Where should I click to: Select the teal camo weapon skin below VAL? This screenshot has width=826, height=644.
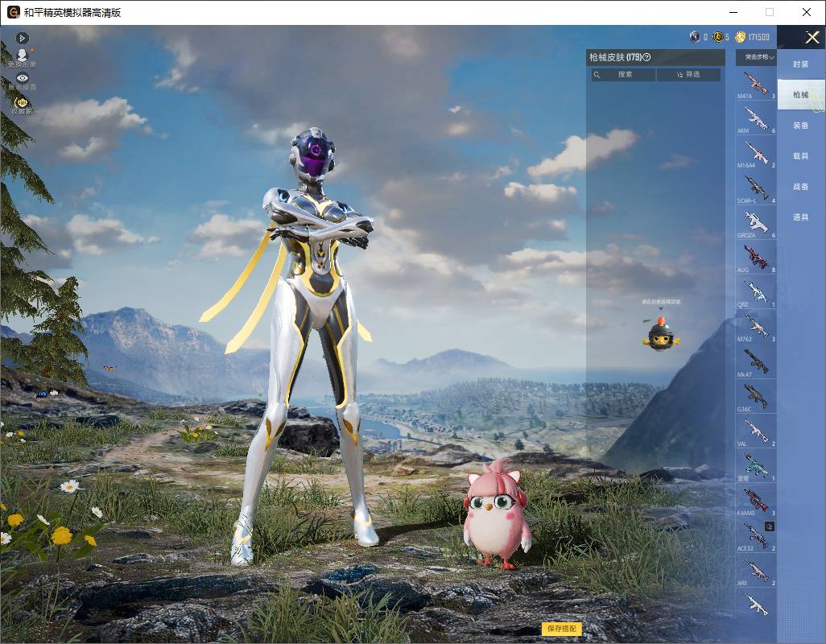click(x=756, y=467)
